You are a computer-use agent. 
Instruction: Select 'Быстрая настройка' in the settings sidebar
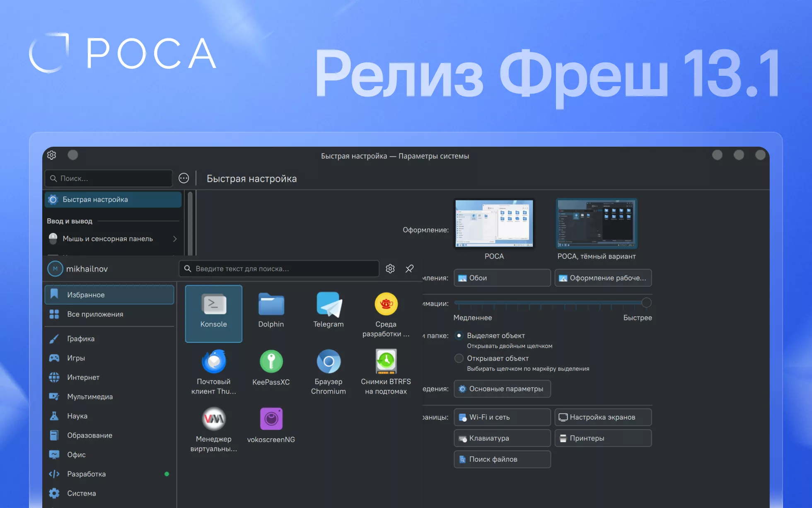[95, 199]
